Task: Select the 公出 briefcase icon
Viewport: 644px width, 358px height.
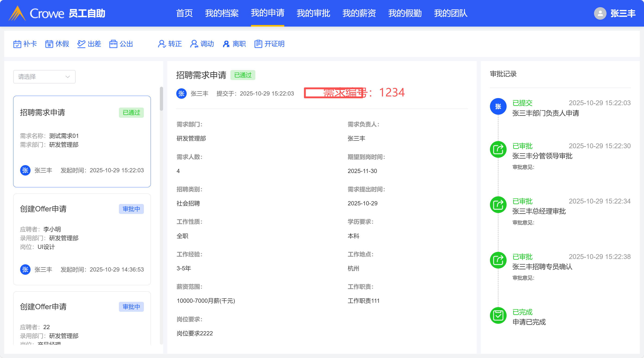Action: [x=113, y=44]
